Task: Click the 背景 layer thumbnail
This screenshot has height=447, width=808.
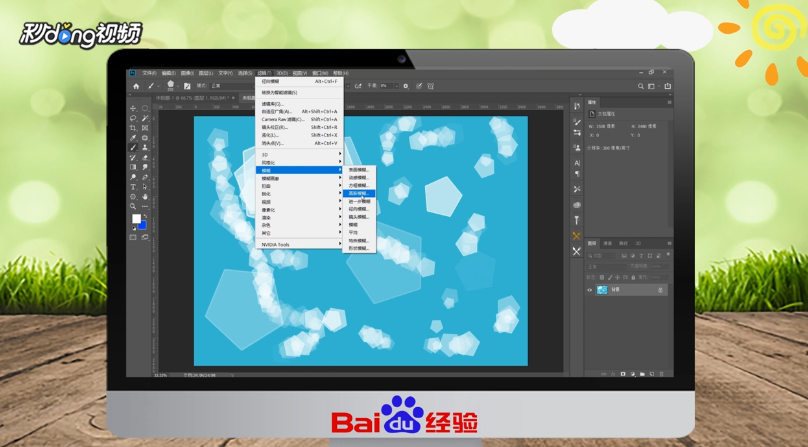Action: [602, 290]
